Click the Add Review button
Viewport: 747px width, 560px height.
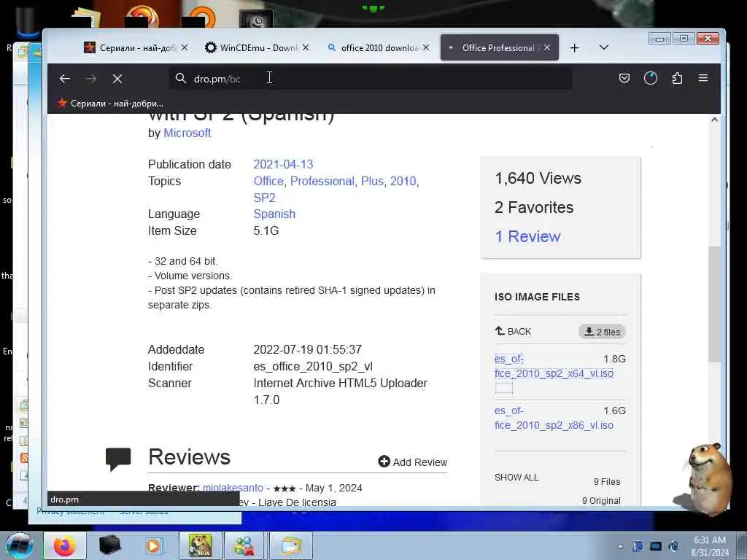pos(413,462)
